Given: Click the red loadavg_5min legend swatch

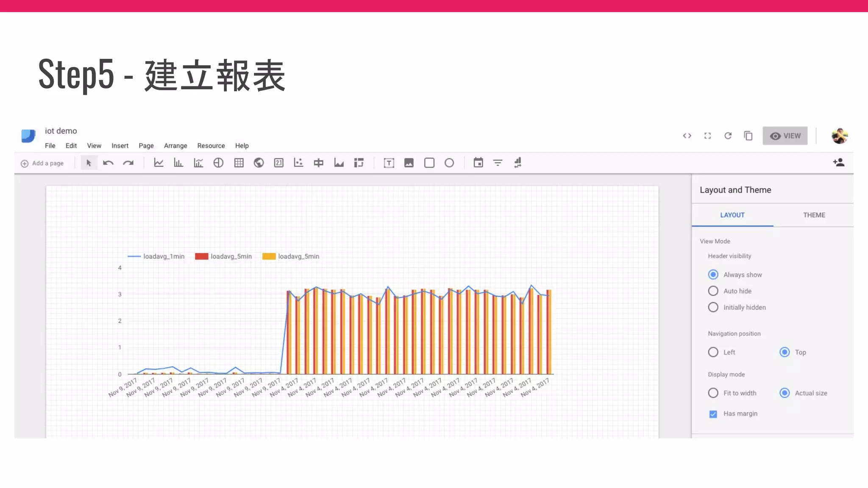Looking at the screenshot, I should coord(201,256).
